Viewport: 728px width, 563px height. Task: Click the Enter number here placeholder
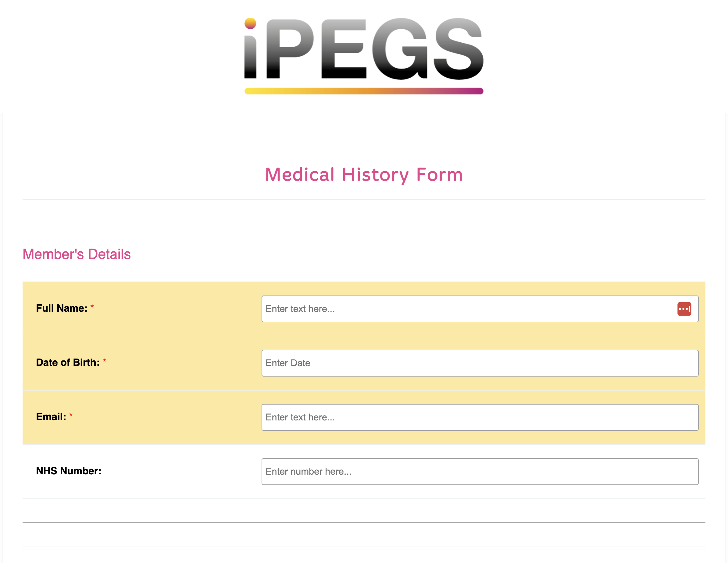(308, 471)
